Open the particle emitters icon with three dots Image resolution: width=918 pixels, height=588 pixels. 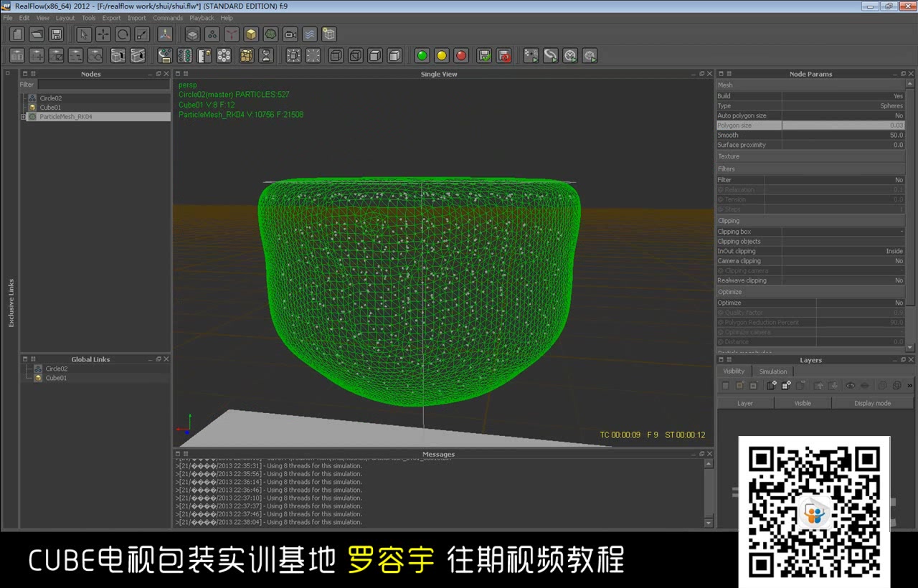pyautogui.click(x=212, y=34)
